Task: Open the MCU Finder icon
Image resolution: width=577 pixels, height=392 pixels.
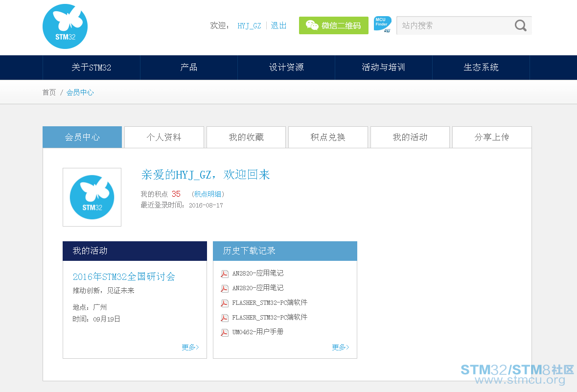Action: (x=382, y=24)
